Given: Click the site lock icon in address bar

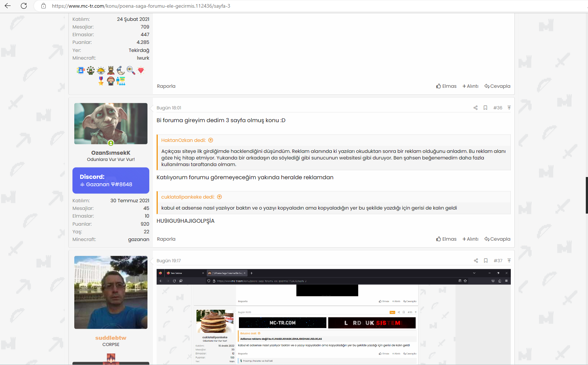Looking at the screenshot, I should pos(44,6).
